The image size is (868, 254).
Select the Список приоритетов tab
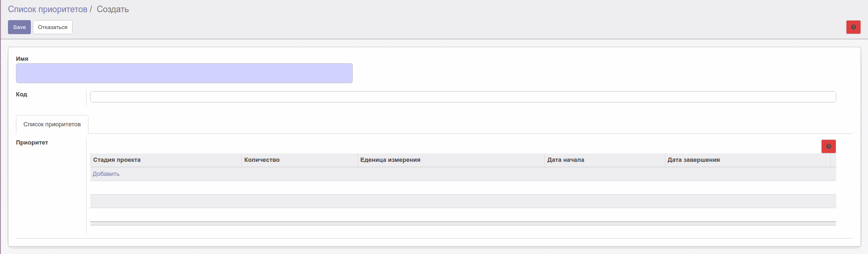click(52, 124)
